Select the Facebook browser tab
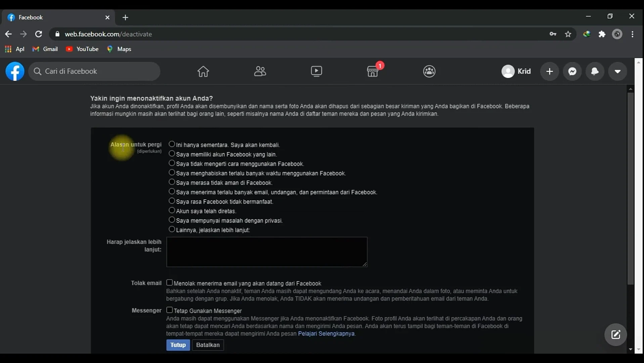Screen dimensions: 644x363 58,17
